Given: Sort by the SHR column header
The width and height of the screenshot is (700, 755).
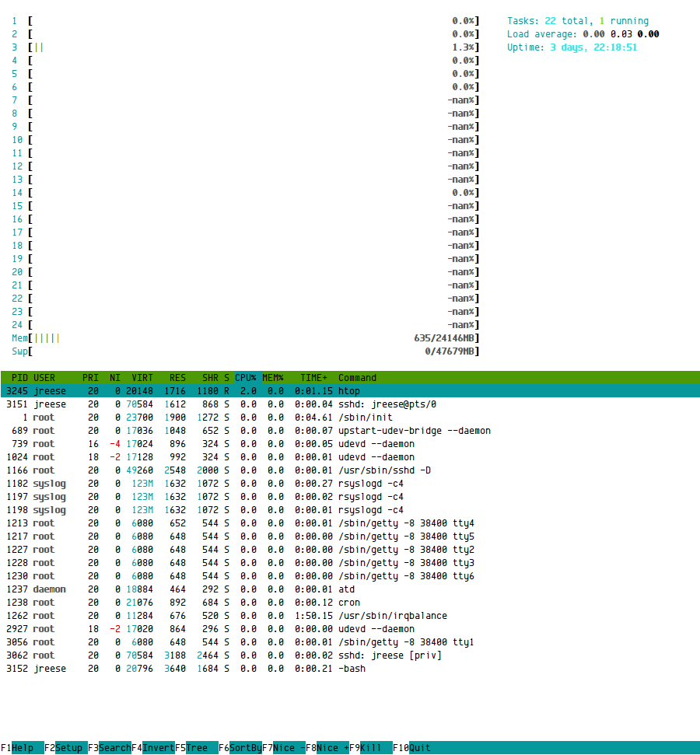Looking at the screenshot, I should [x=210, y=378].
